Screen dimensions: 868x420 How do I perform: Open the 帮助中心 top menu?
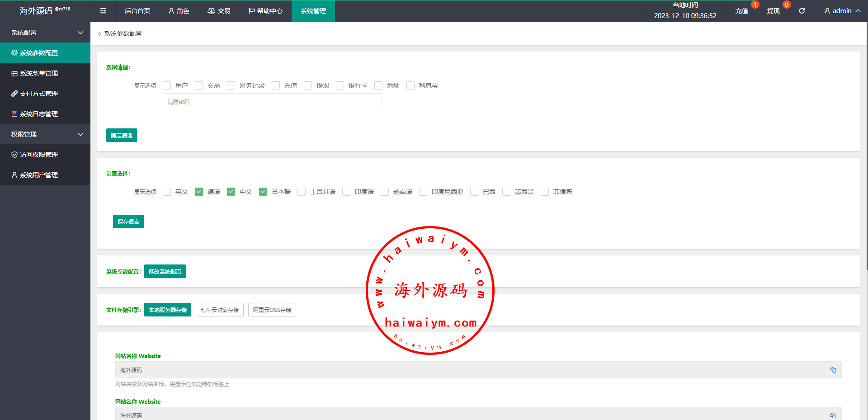pyautogui.click(x=265, y=11)
